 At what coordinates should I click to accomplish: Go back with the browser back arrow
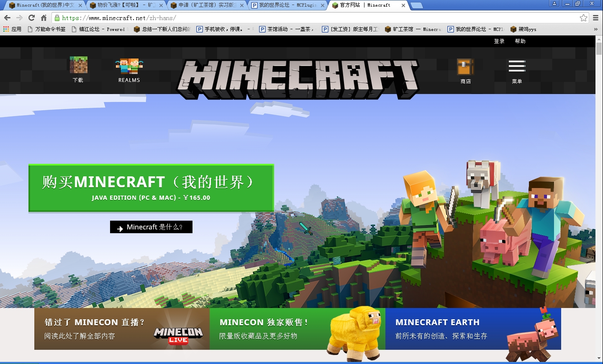point(7,18)
